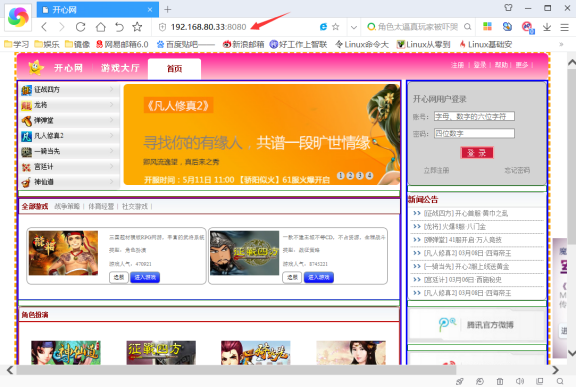The width and height of the screenshot is (576, 387).
Task: Reload the page with refresh icon
Action: coord(80,27)
